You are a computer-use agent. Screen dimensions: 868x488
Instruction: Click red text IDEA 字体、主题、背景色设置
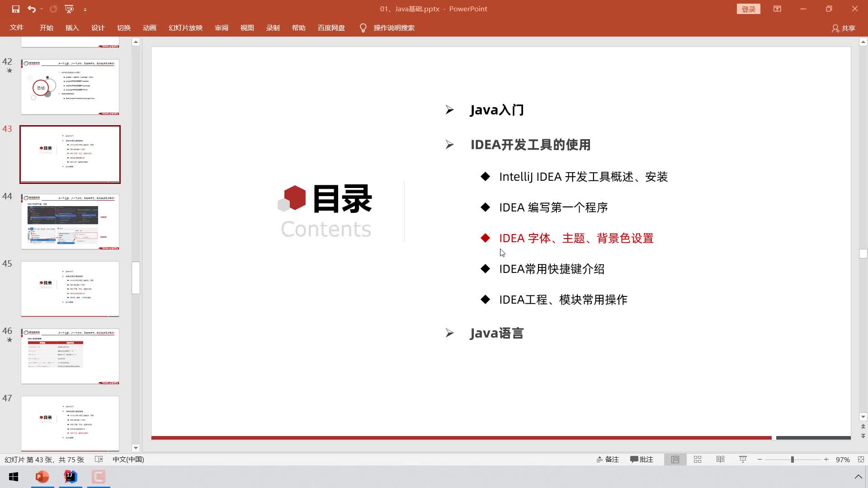pyautogui.click(x=576, y=238)
